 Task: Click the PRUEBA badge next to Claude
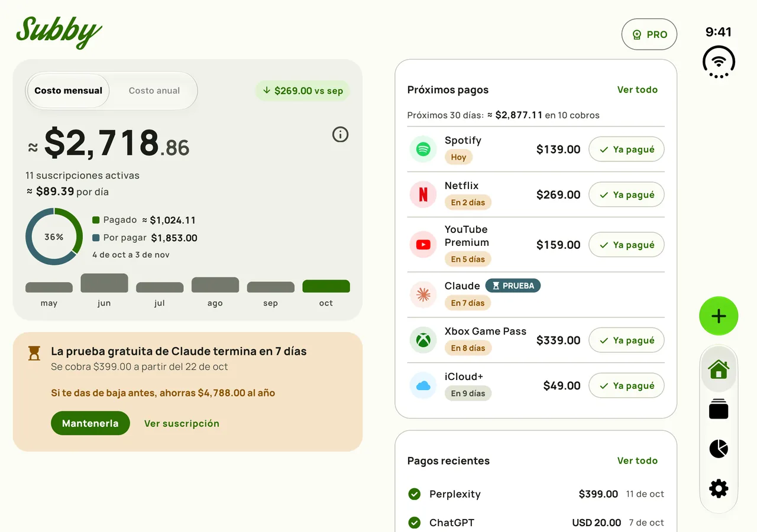[x=513, y=286]
